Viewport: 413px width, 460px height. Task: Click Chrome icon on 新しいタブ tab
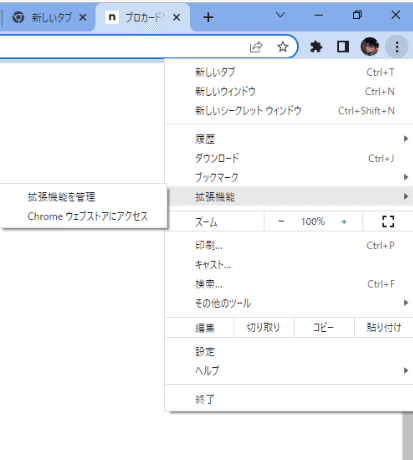click(x=19, y=17)
